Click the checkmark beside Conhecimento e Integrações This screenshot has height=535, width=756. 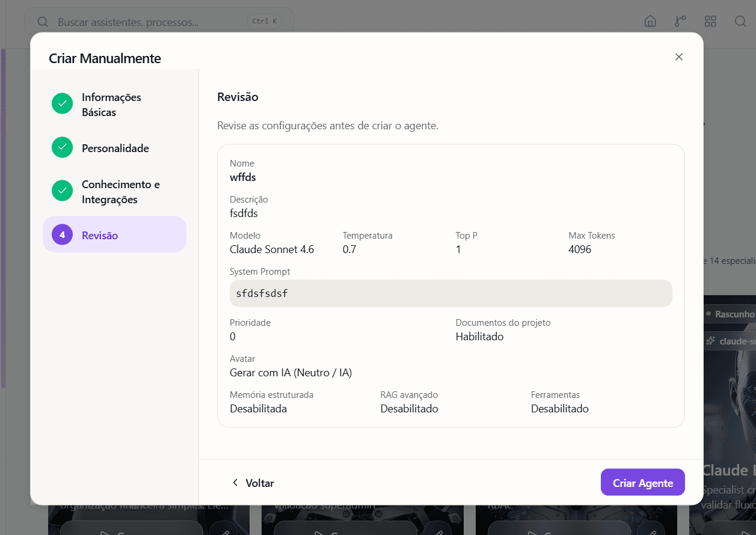[x=62, y=191]
